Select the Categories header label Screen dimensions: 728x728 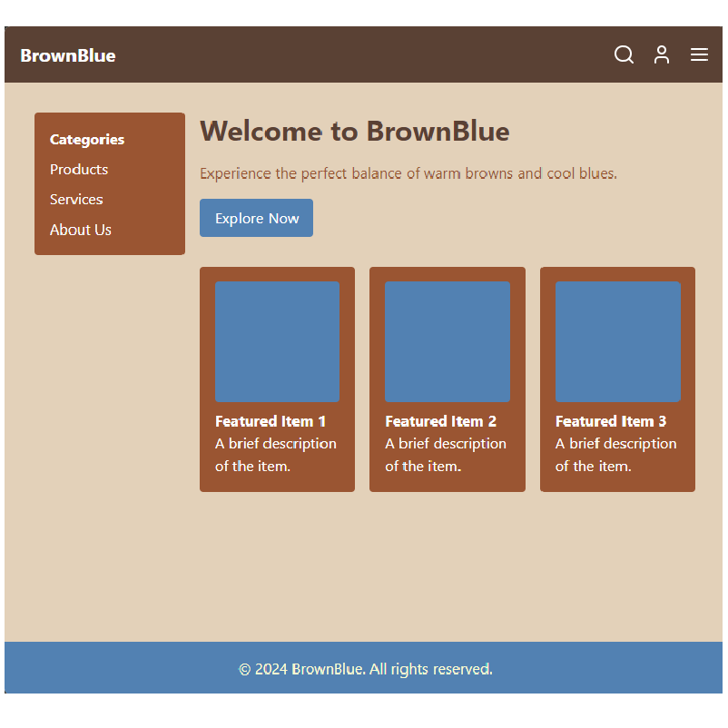[86, 139]
